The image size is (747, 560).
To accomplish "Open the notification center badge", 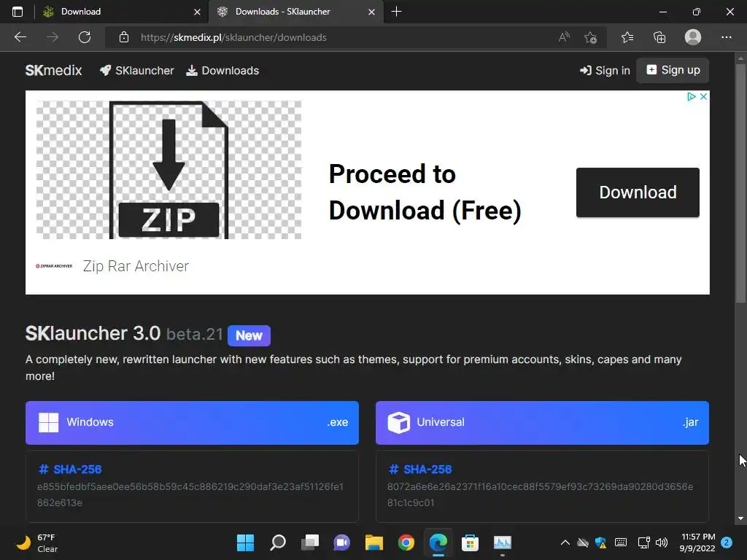I will [727, 542].
